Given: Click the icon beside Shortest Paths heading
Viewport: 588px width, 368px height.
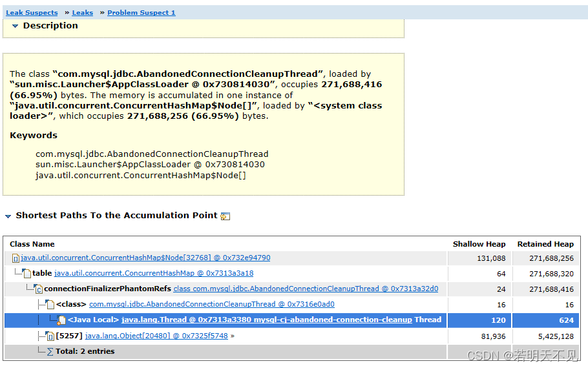Looking at the screenshot, I should [x=225, y=216].
